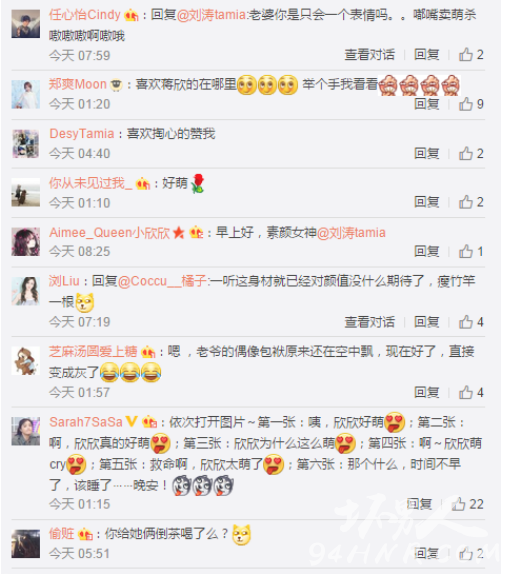Like the comment by 任心怡Cindy
The image size is (510, 574).
click(x=471, y=55)
